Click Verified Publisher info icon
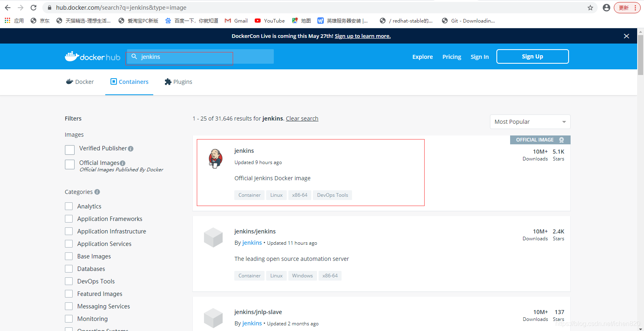644x331 pixels. pyautogui.click(x=131, y=149)
